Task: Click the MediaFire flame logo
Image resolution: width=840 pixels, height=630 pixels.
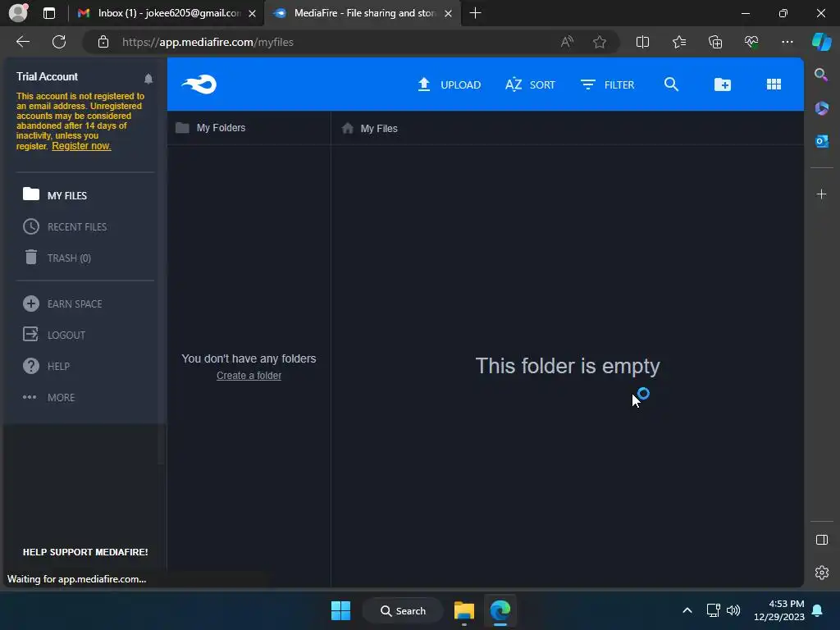Action: pos(199,84)
